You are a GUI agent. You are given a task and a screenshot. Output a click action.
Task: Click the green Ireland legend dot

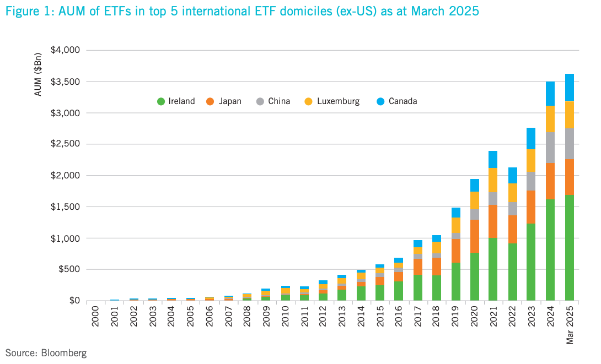161,102
